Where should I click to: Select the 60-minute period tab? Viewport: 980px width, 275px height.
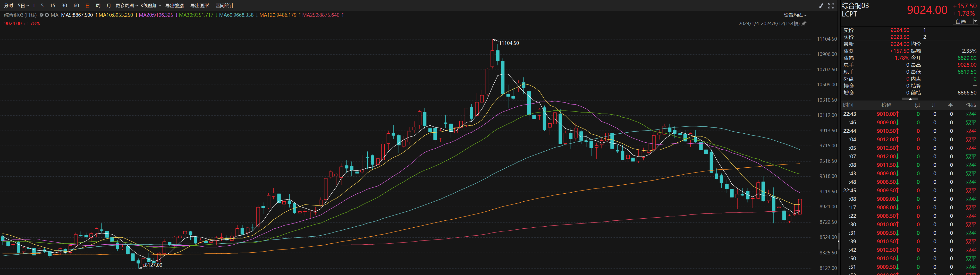point(76,6)
